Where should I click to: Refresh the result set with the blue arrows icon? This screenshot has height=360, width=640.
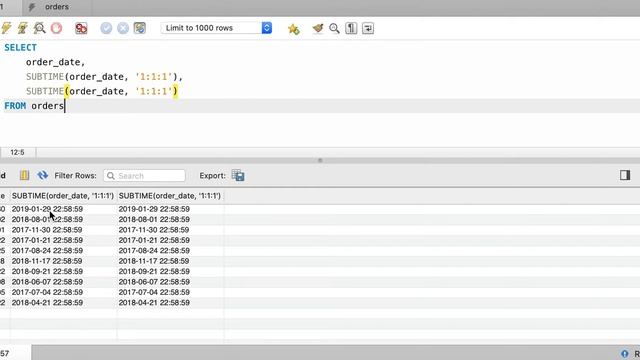pos(42,176)
